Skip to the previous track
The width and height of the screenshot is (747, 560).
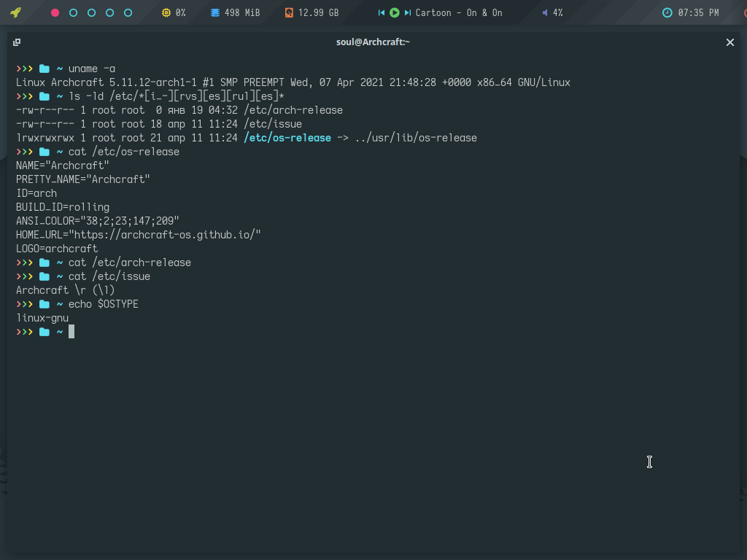[x=381, y=13]
